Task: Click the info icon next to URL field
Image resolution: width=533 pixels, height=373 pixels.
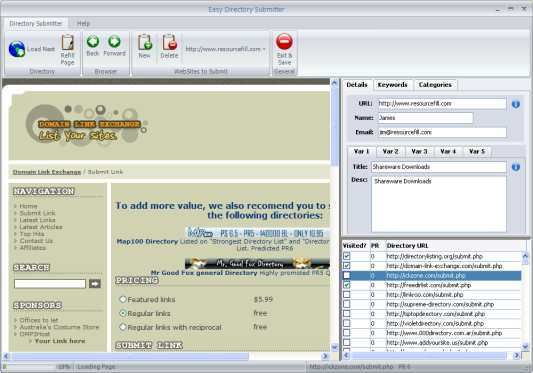Action: (x=516, y=104)
